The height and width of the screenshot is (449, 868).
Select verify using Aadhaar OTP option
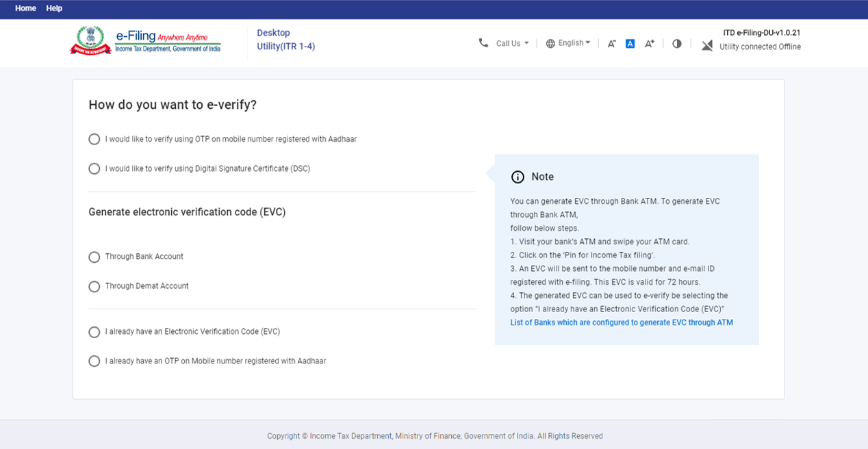click(x=94, y=139)
